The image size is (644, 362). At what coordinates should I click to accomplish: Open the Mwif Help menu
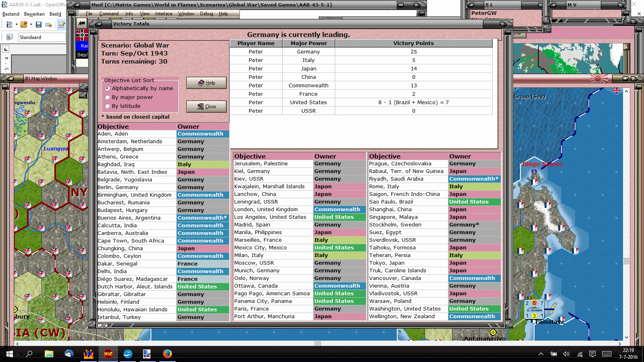tap(223, 14)
